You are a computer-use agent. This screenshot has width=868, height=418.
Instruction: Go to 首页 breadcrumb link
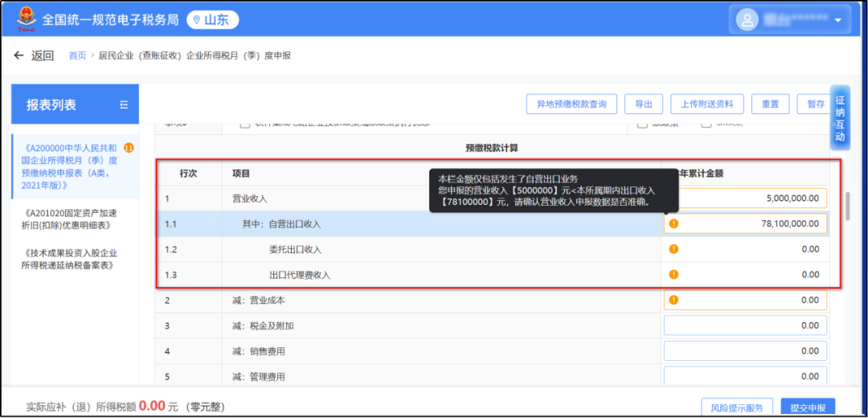(x=77, y=56)
